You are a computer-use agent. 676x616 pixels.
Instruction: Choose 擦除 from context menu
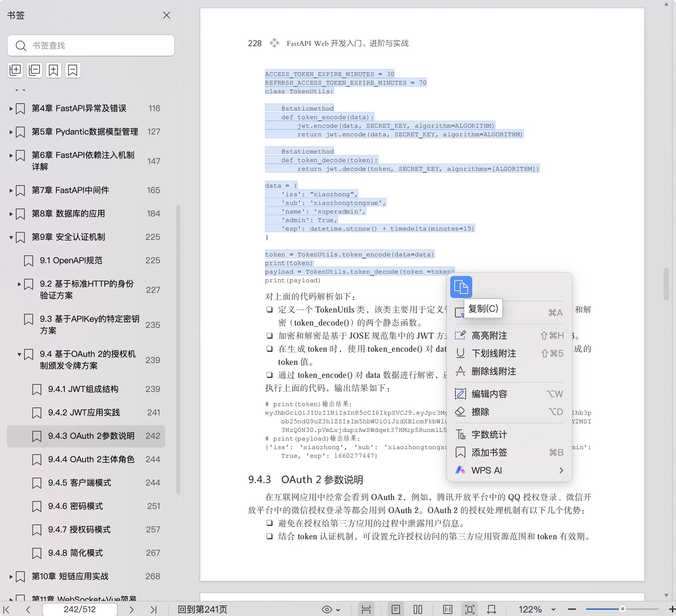[x=509, y=412]
